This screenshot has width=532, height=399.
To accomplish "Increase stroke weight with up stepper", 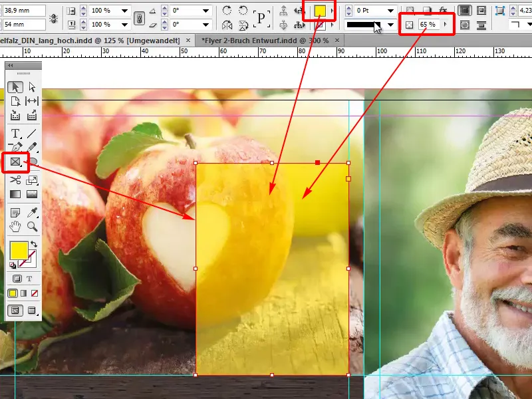I will point(348,8).
